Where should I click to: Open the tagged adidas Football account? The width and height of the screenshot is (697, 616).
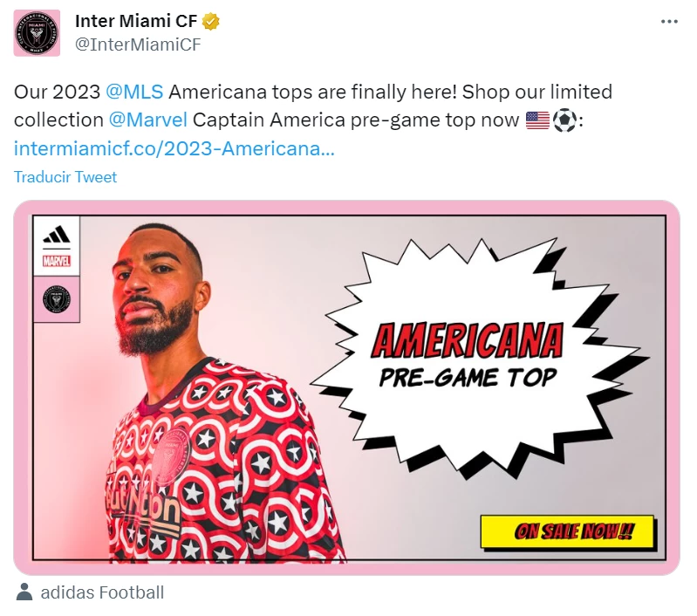pos(102,592)
